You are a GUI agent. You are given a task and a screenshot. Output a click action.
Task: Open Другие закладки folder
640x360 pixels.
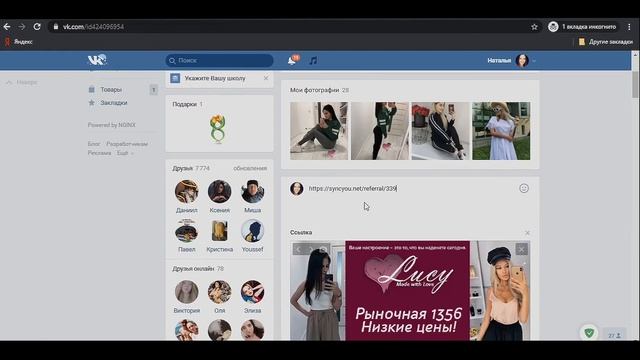[606, 42]
